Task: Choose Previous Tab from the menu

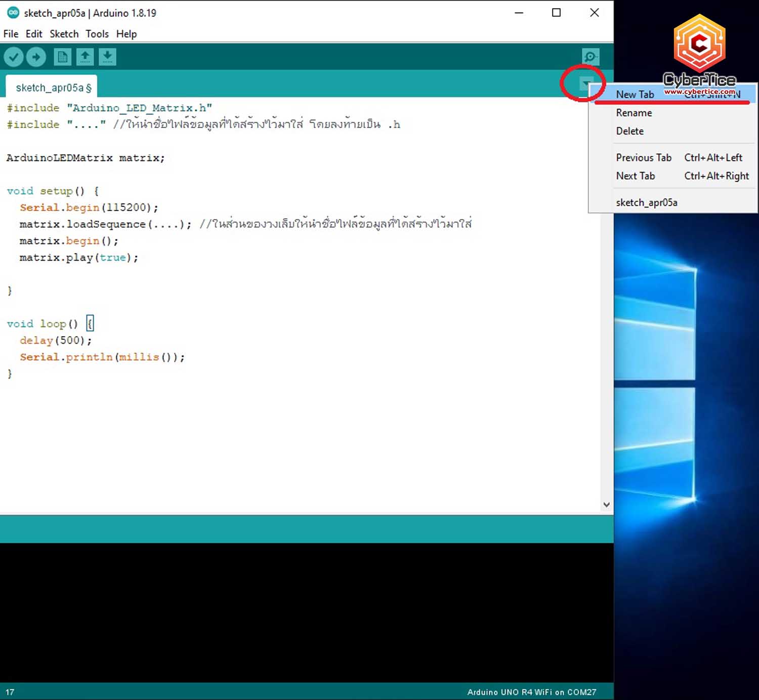Action: (644, 157)
